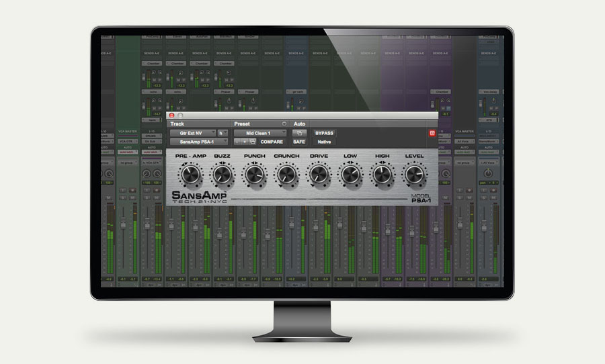
Task: Select the next preset with plus button
Action: pos(245,142)
